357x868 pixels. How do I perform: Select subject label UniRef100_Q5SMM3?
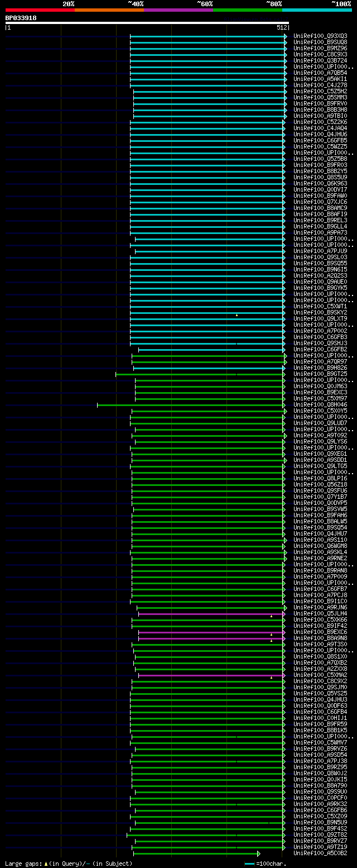[x=320, y=97]
